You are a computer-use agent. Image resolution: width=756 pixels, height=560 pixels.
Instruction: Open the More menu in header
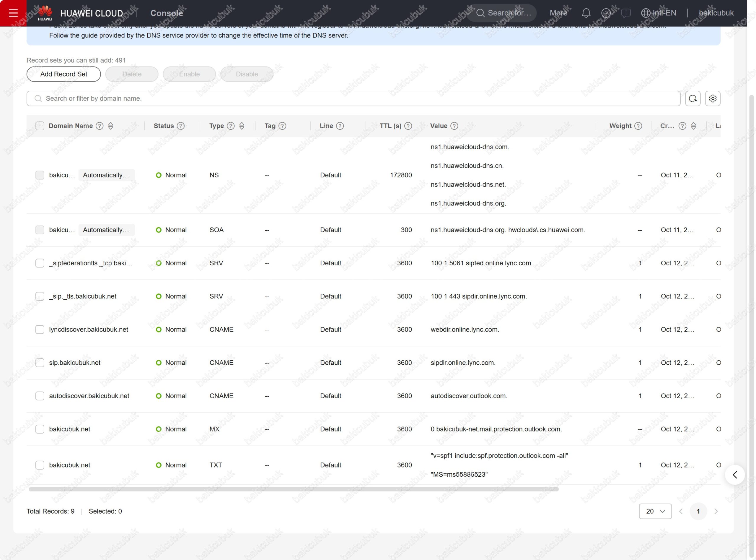click(x=558, y=13)
